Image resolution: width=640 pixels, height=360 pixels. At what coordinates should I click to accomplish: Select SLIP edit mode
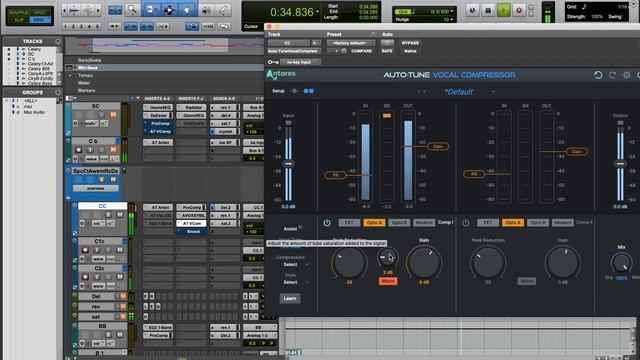click(18, 19)
